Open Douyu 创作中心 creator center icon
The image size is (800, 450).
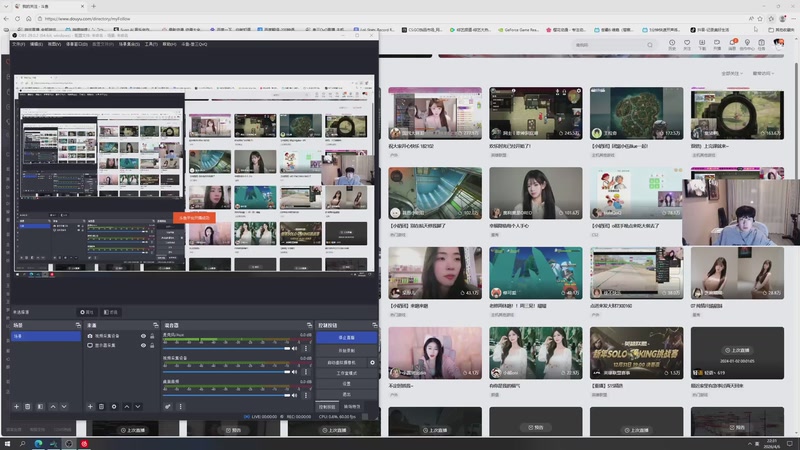pos(747,44)
